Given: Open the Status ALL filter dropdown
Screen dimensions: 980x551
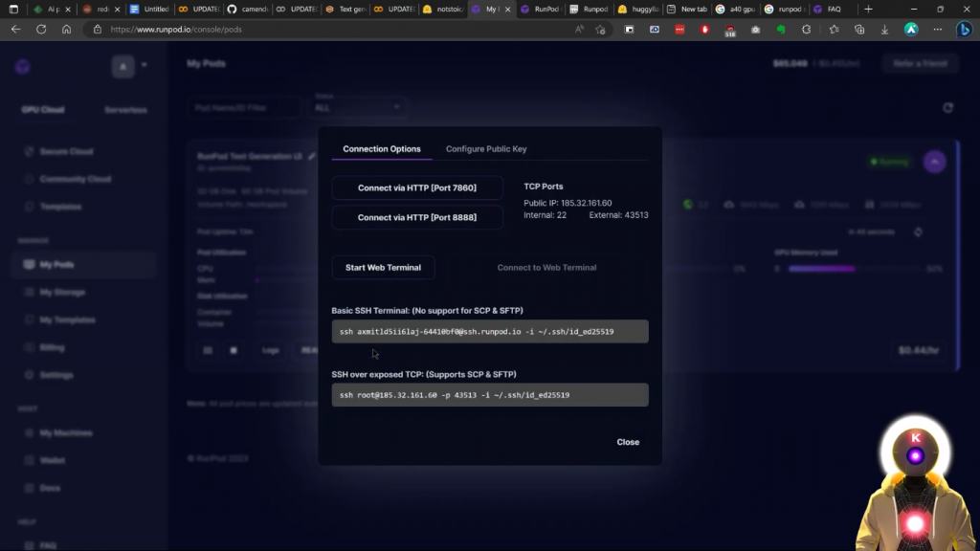Looking at the screenshot, I should coord(357,107).
